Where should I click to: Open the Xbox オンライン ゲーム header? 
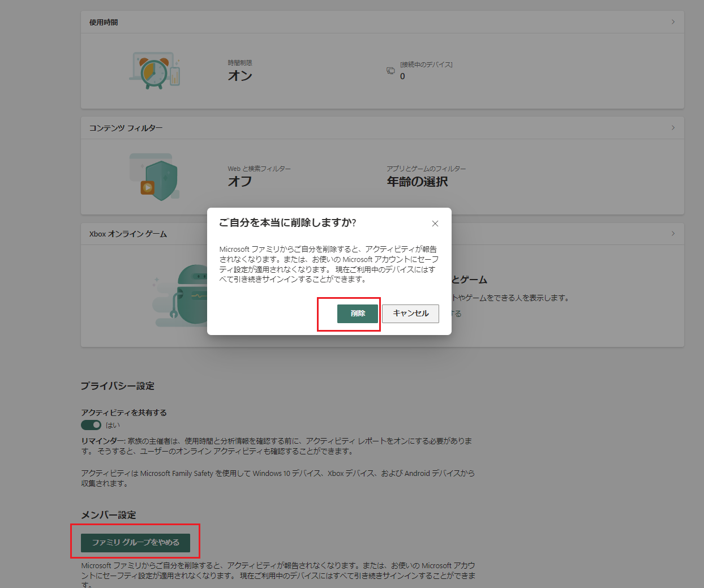(383, 234)
